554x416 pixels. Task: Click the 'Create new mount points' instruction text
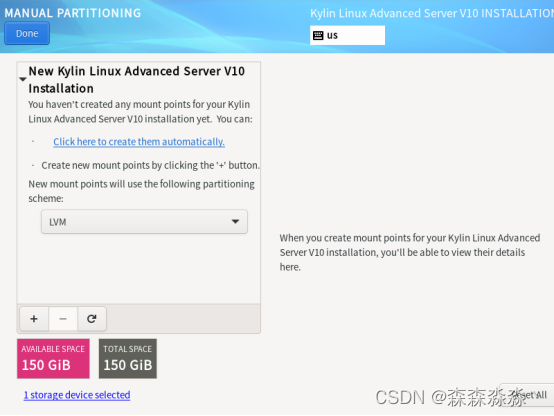coord(151,165)
